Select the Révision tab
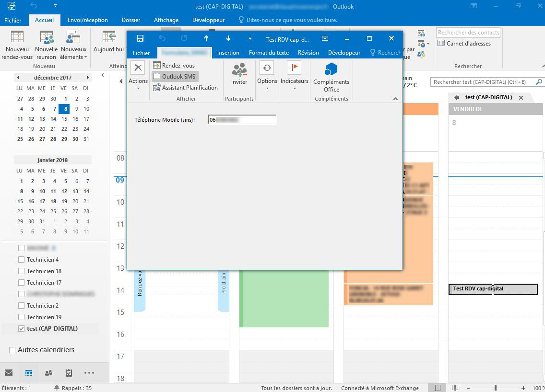545x392 pixels. [308, 53]
